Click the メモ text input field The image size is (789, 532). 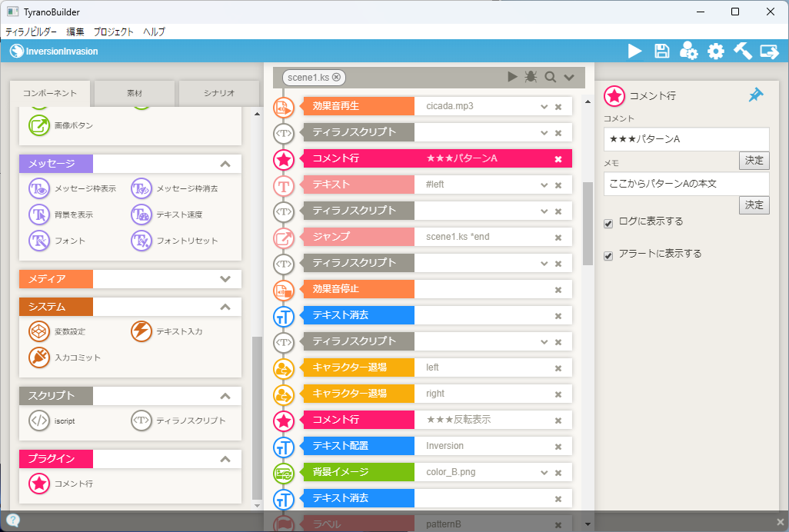point(686,184)
